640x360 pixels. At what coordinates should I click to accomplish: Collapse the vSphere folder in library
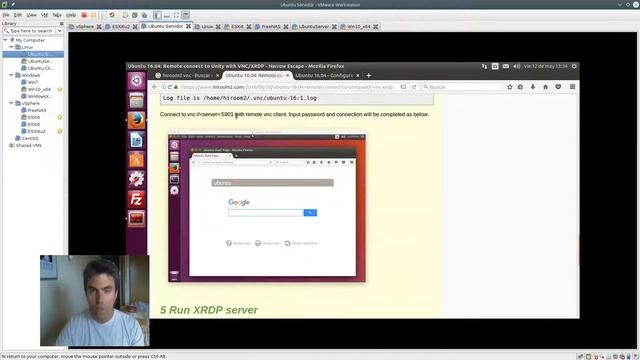tap(11, 103)
